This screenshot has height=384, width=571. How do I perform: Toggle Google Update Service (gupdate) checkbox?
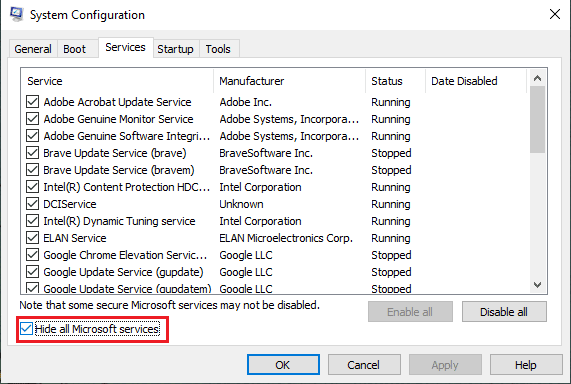(x=32, y=272)
